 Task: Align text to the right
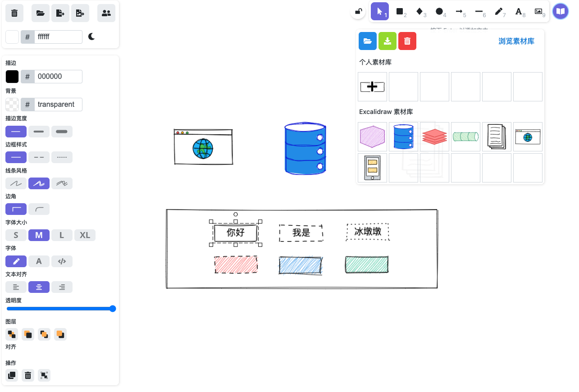[x=62, y=287]
